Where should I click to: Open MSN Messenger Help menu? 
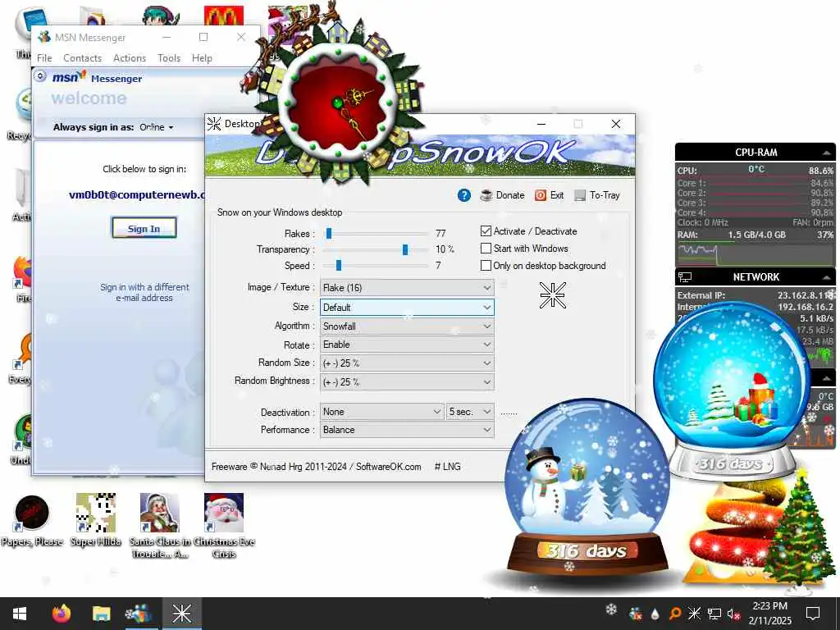[202, 58]
